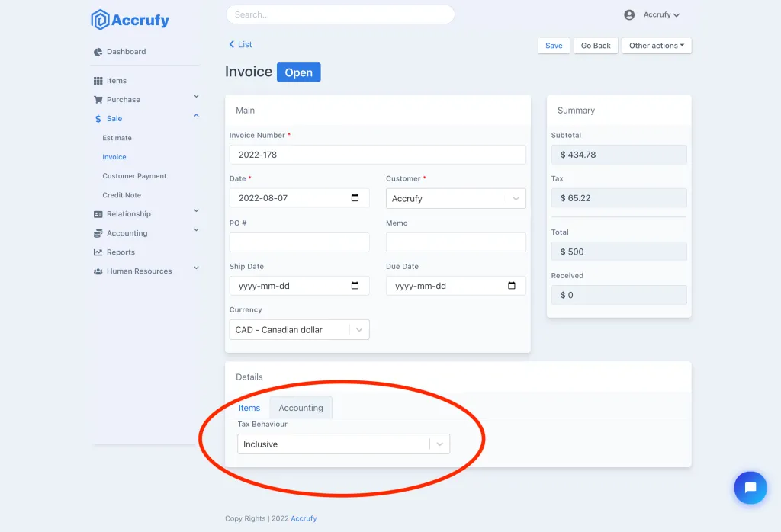Click the Tax value $ 65.22
The image size is (781, 532).
pyautogui.click(x=619, y=198)
